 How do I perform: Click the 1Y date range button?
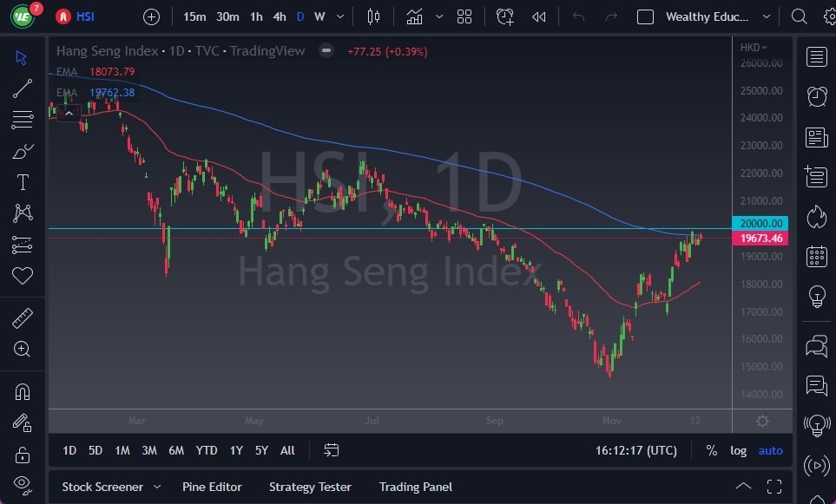click(235, 450)
